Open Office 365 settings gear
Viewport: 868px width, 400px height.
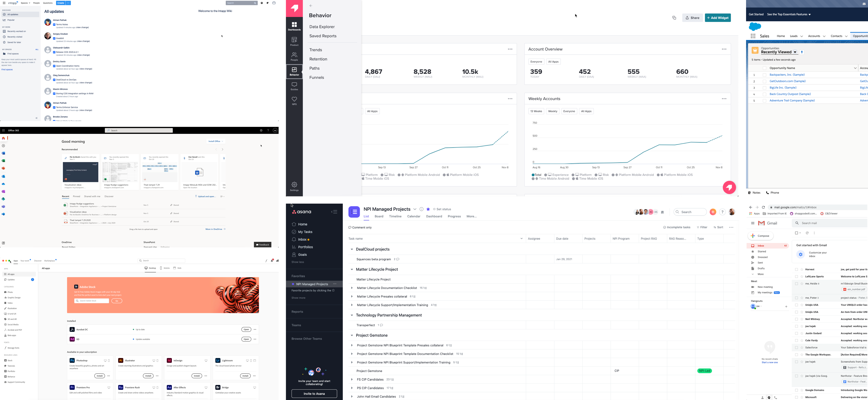261,130
